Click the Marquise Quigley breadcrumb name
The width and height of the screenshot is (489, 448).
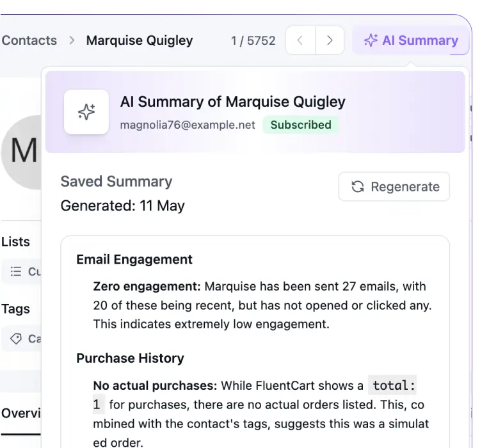[140, 40]
